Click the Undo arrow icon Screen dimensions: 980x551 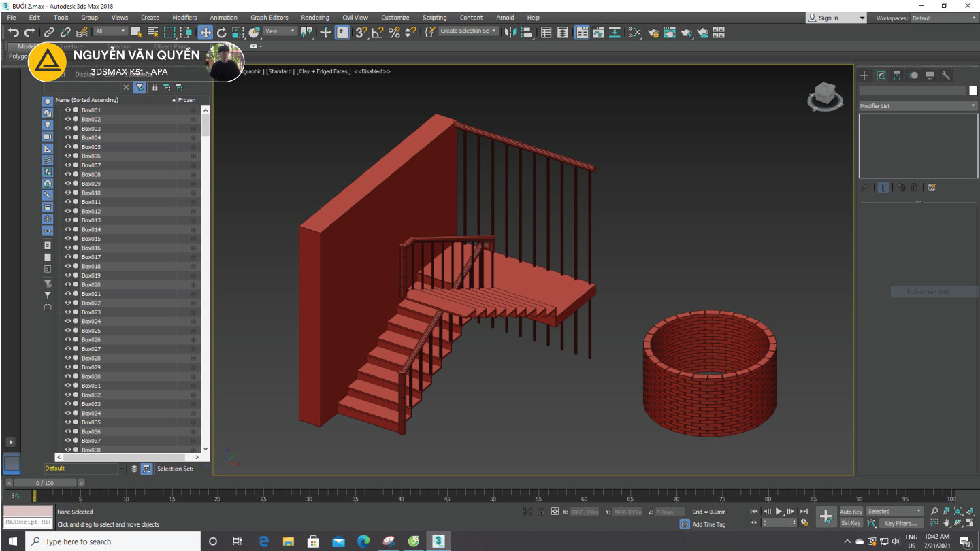coord(13,32)
